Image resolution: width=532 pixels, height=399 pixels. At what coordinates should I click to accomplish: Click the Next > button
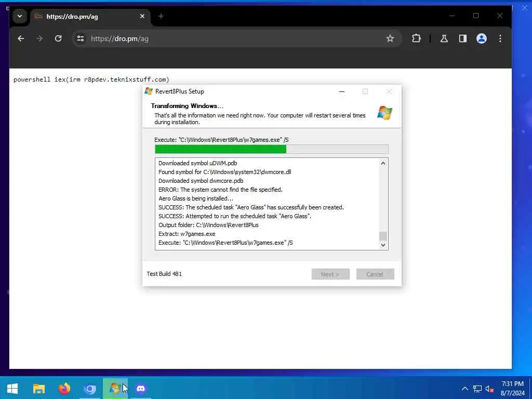tap(330, 274)
